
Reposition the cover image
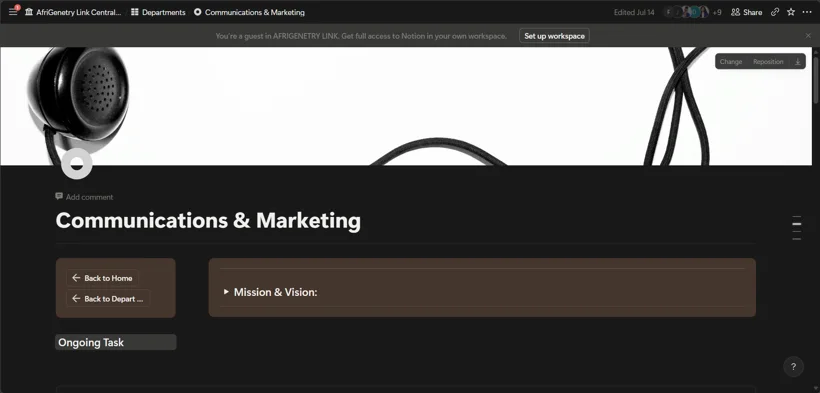(768, 62)
